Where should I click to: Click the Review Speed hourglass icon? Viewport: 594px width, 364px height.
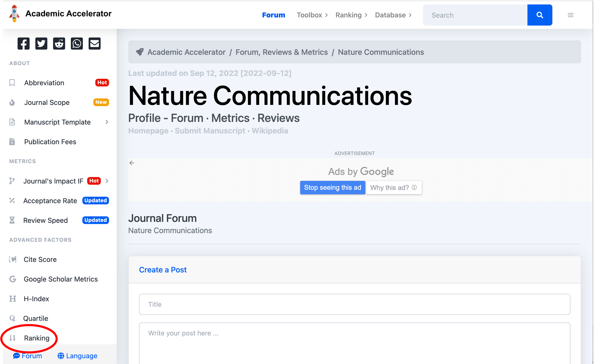click(x=12, y=220)
